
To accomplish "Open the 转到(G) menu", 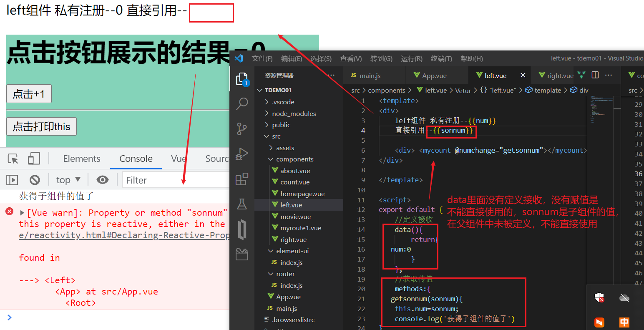I will pyautogui.click(x=381, y=58).
